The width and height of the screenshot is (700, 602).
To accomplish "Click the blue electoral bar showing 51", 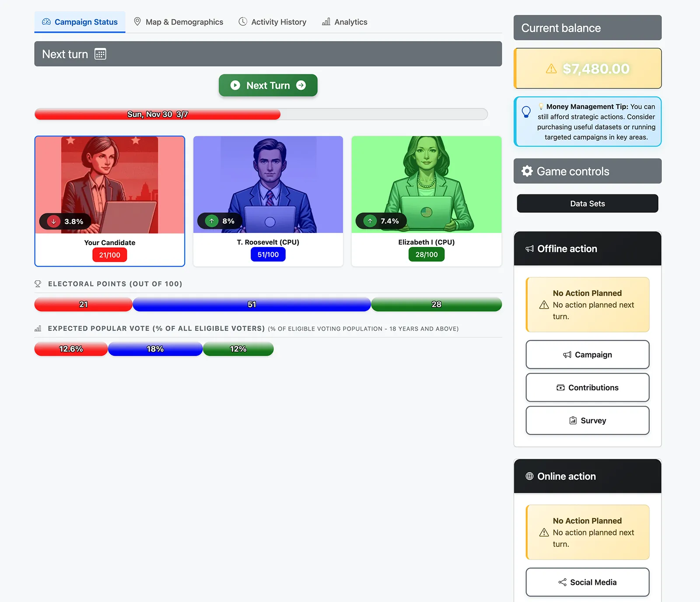I will [252, 304].
